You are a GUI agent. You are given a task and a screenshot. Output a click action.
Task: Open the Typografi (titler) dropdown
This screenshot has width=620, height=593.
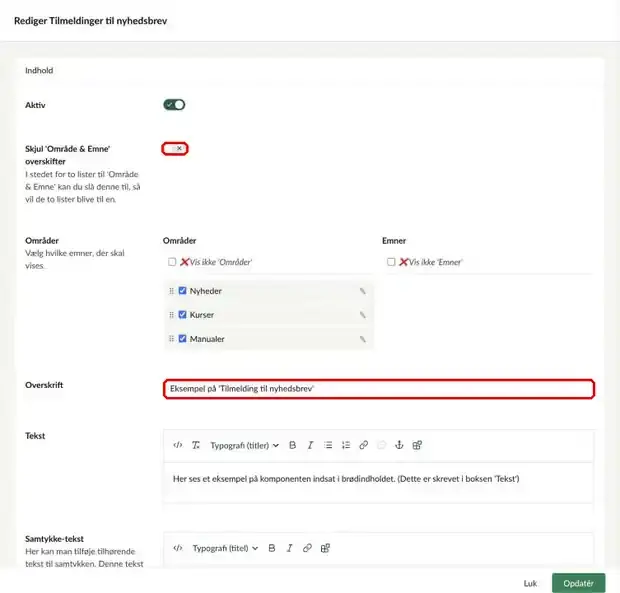pyautogui.click(x=244, y=445)
